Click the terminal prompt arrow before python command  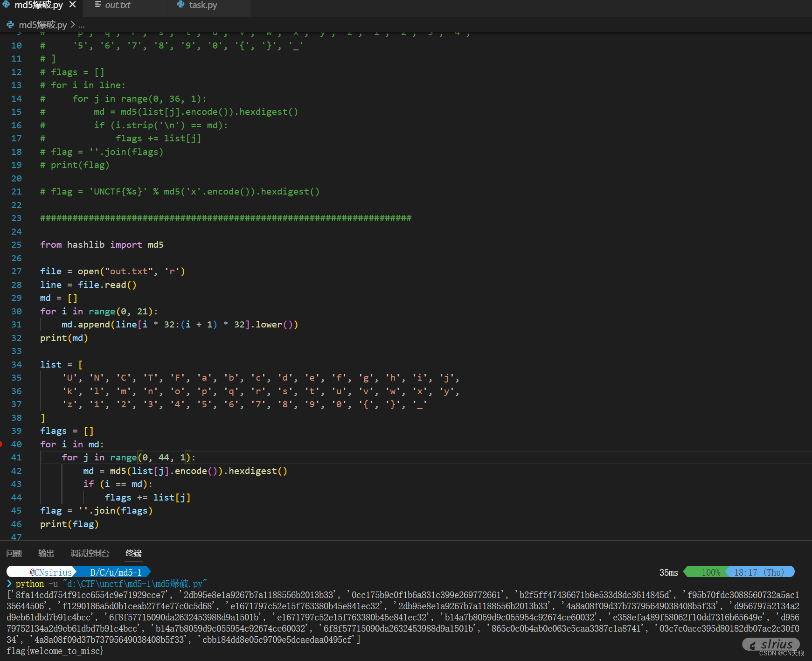[9, 584]
